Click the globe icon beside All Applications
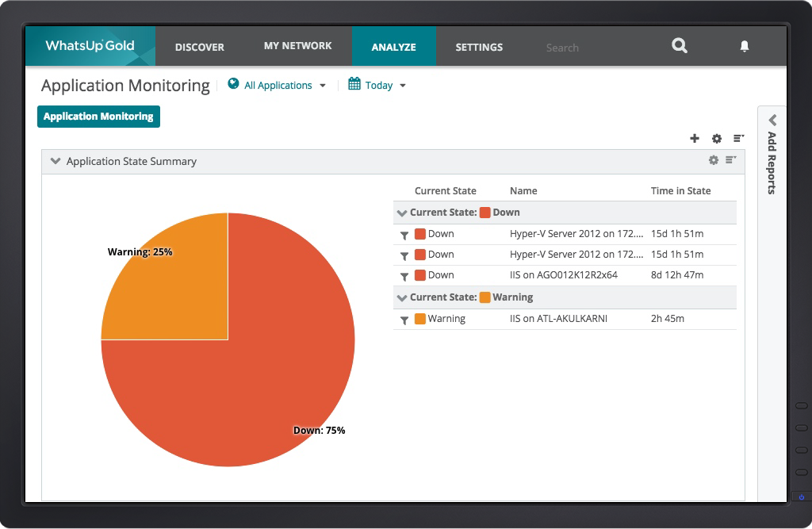Viewport: 812px width, 529px height. [234, 83]
